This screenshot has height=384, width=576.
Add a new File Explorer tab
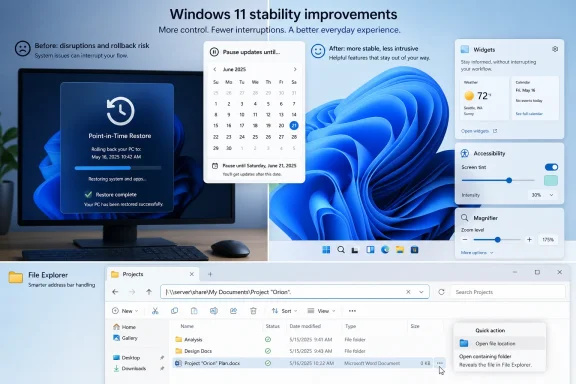point(210,274)
